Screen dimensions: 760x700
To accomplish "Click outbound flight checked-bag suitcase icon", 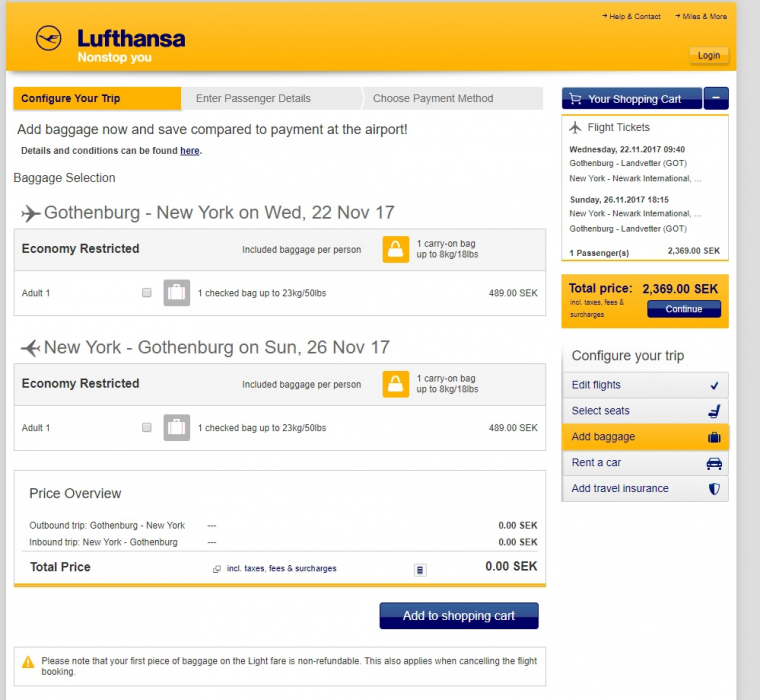I will click(176, 293).
